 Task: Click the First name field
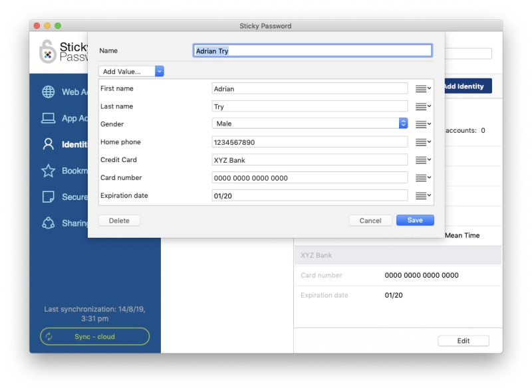coord(310,88)
